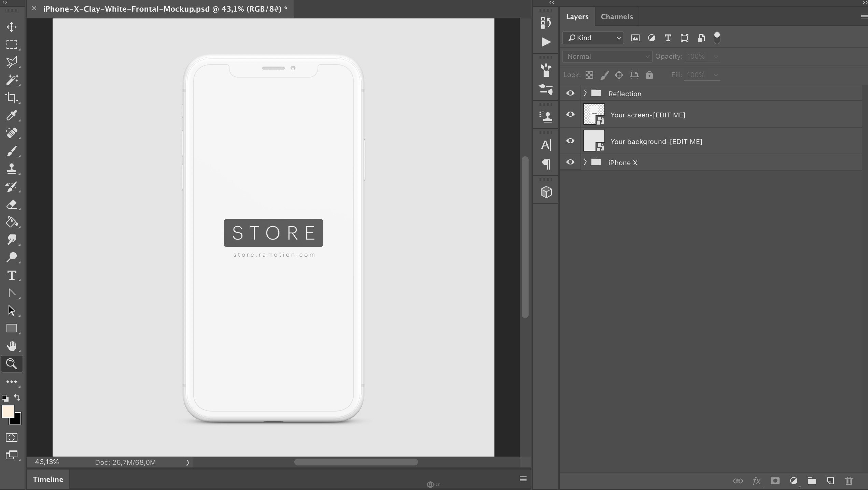The image size is (868, 490).
Task: Open the Brush Presets panel icon
Action: [546, 70]
